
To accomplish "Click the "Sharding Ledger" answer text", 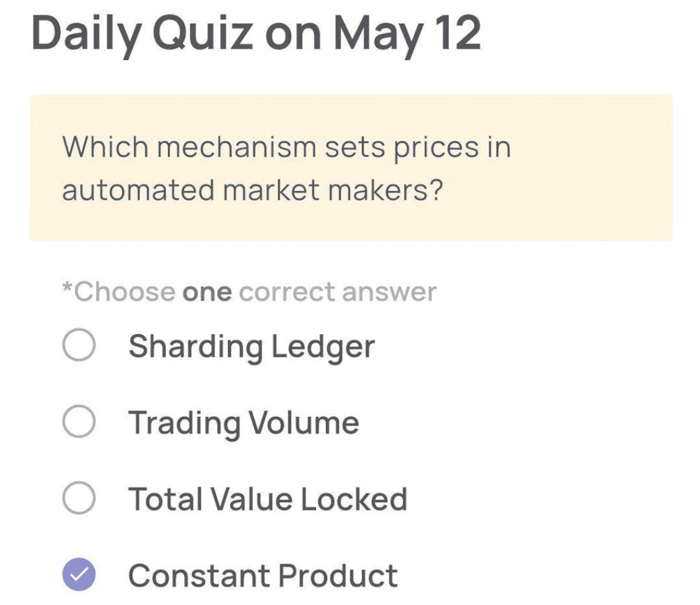I will tap(251, 347).
